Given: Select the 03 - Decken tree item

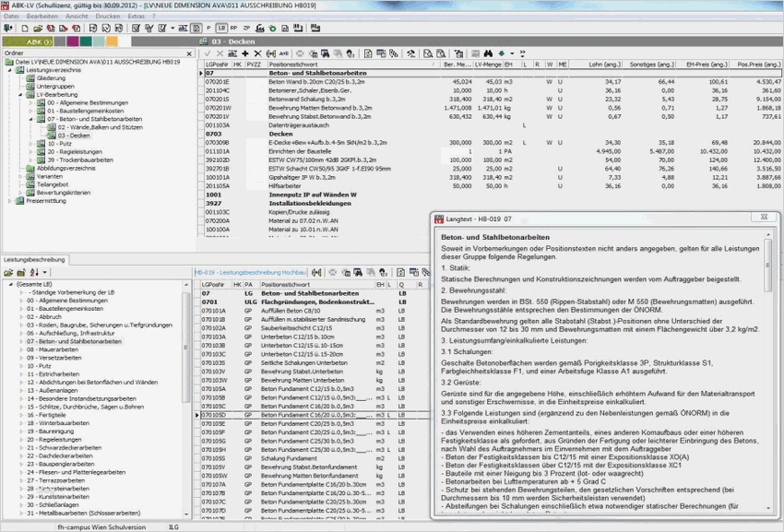Looking at the screenshot, I should 72,136.
